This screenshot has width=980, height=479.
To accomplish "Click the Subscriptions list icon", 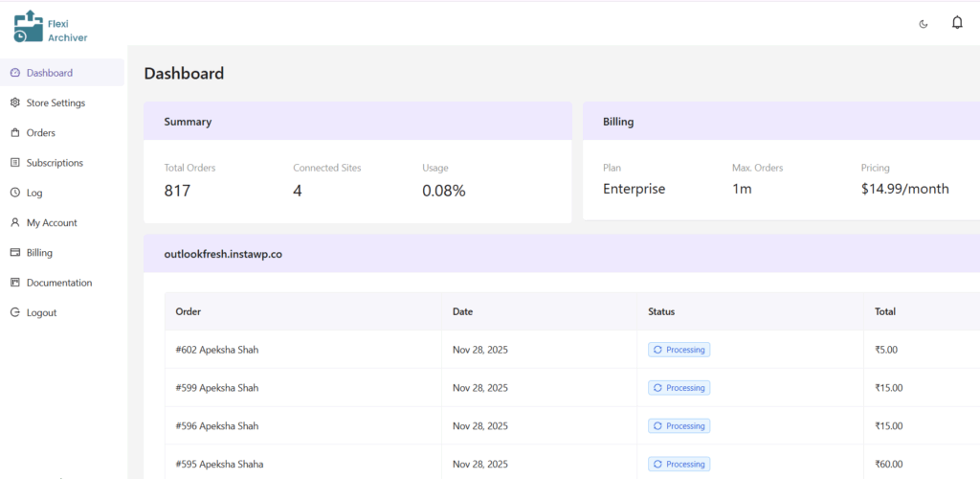I will click(x=15, y=163).
